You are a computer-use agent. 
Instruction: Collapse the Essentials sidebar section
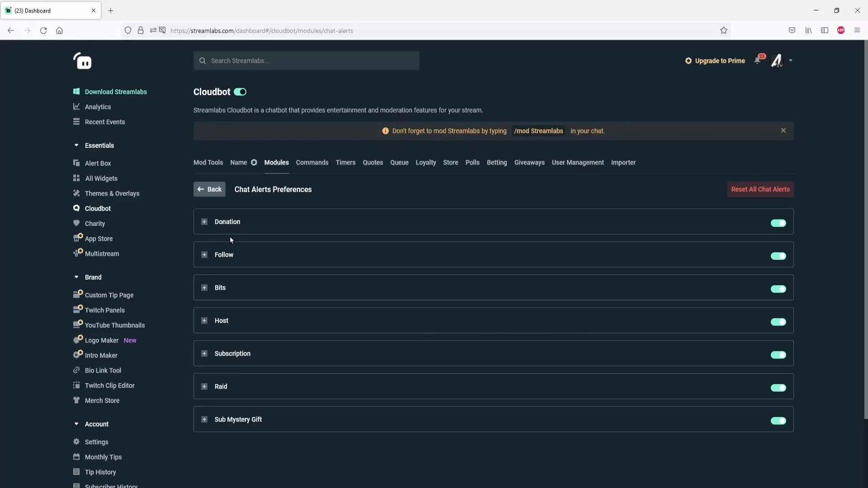point(76,145)
